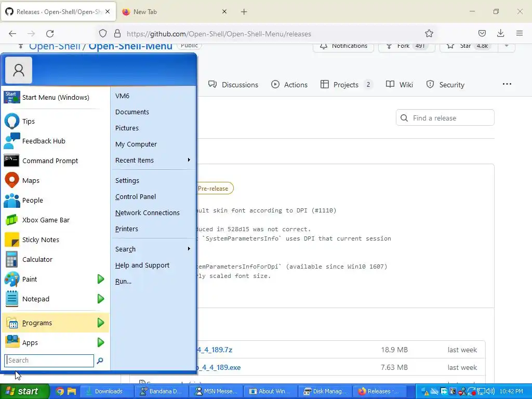Expand Recent Items submenu
This screenshot has height=399, width=532.
[153, 160]
